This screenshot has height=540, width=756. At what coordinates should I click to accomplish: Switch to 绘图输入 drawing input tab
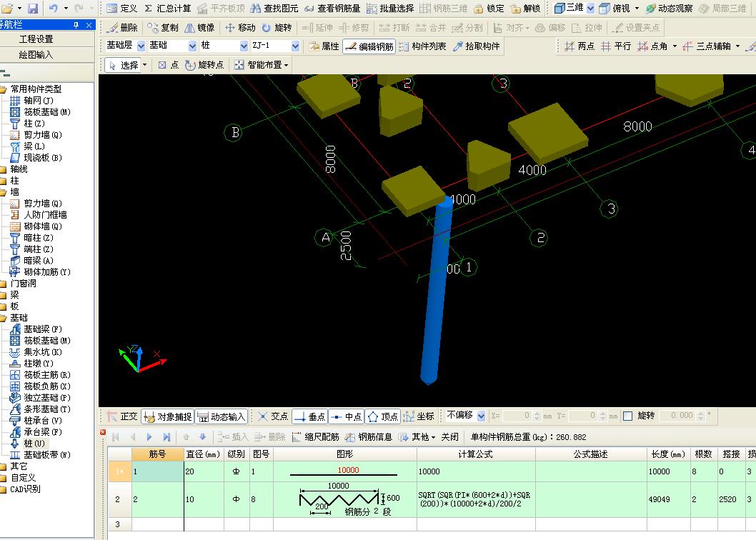[36, 54]
